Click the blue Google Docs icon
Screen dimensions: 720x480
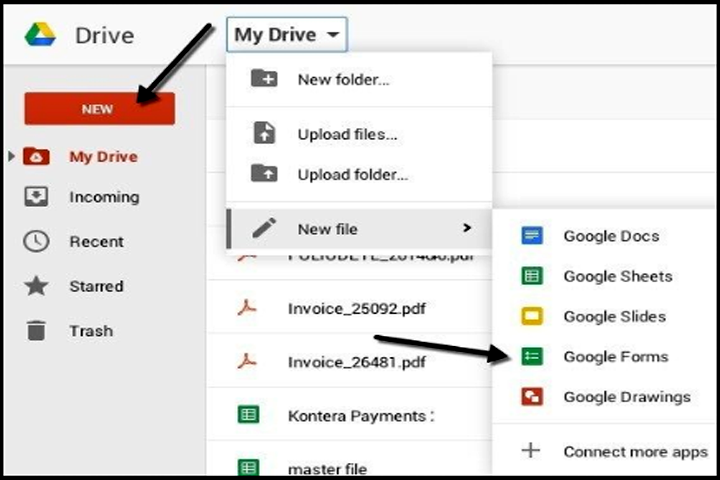[532, 236]
